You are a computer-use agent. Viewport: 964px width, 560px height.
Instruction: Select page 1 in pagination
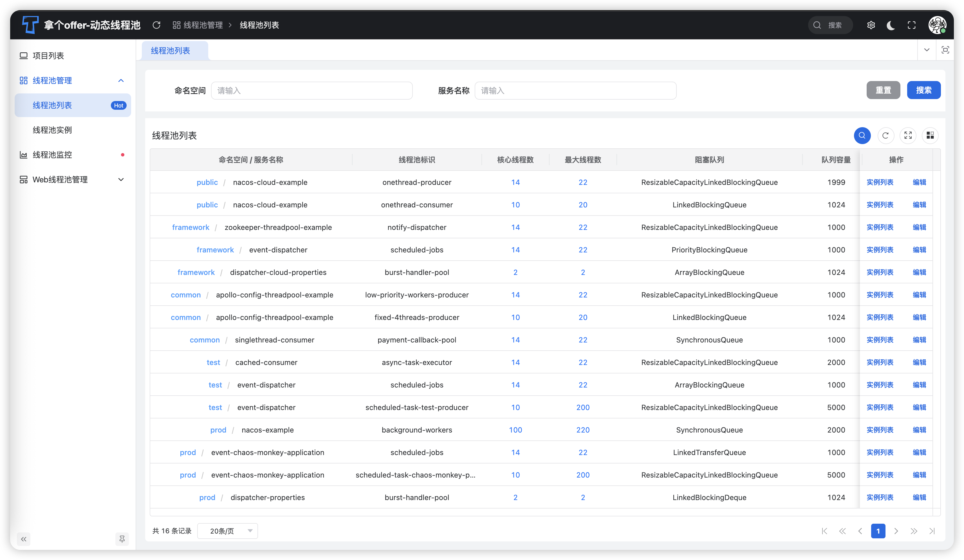878,531
